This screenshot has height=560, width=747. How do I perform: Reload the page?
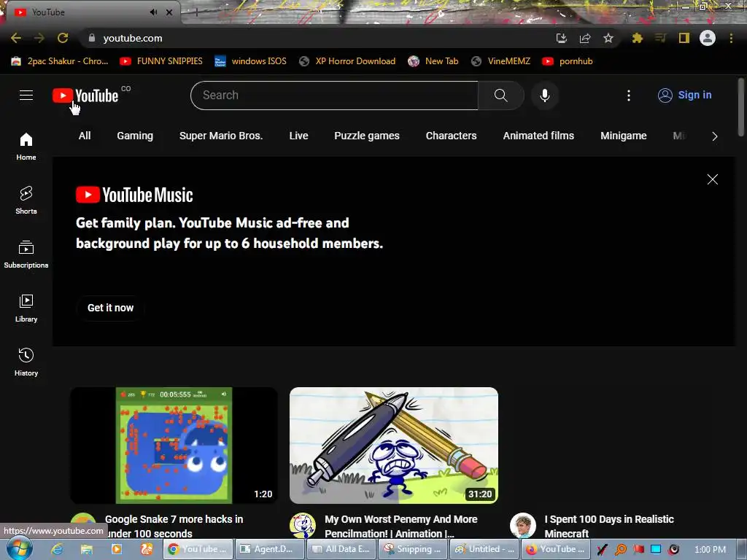point(63,38)
